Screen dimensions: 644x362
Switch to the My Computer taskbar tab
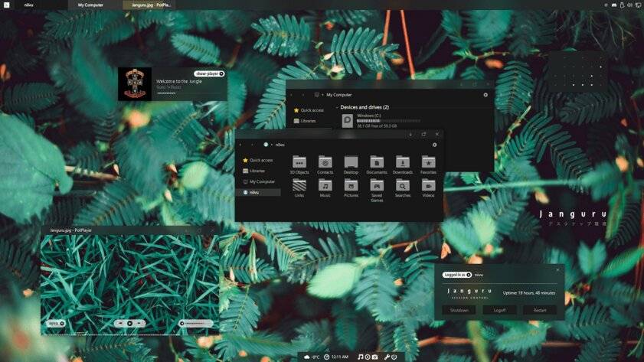(90, 5)
